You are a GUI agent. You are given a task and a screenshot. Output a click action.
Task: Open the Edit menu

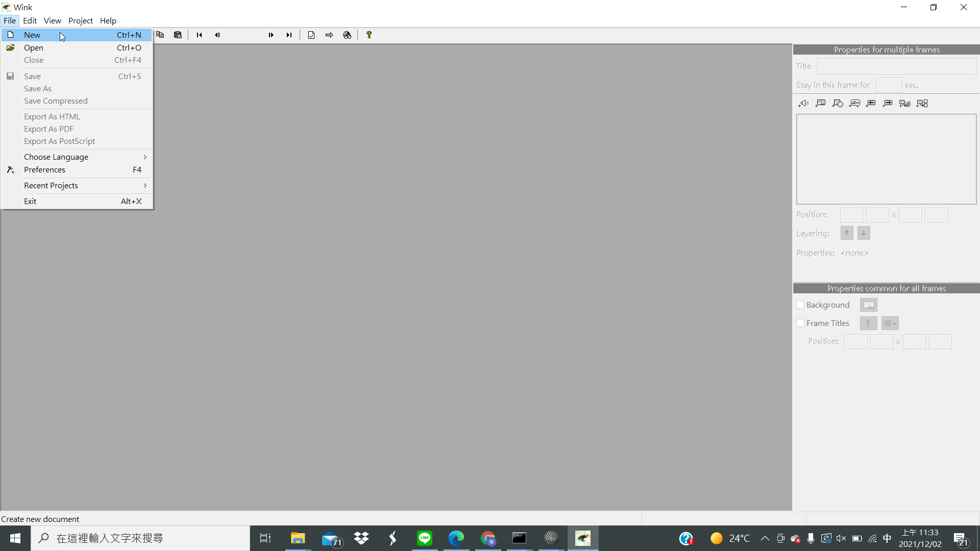30,20
